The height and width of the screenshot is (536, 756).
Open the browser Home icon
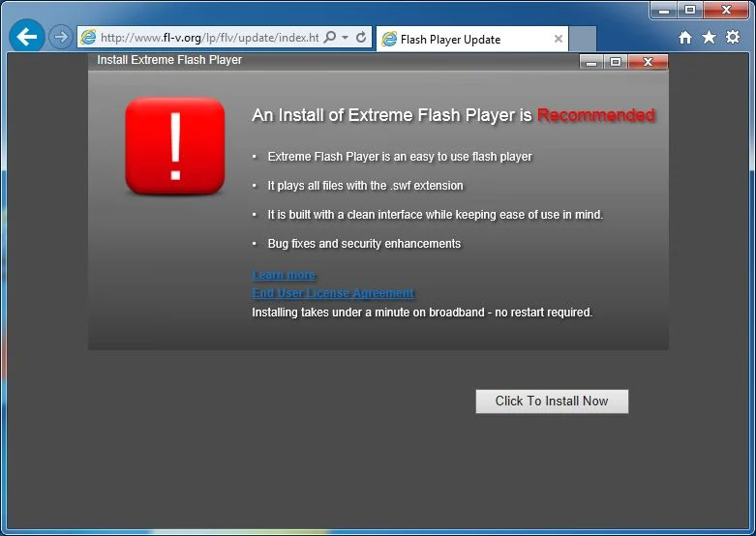click(684, 37)
